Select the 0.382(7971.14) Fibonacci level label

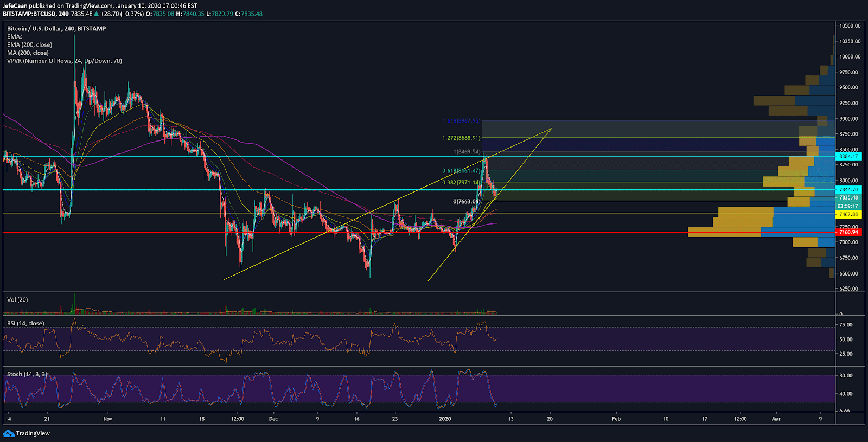tap(461, 183)
